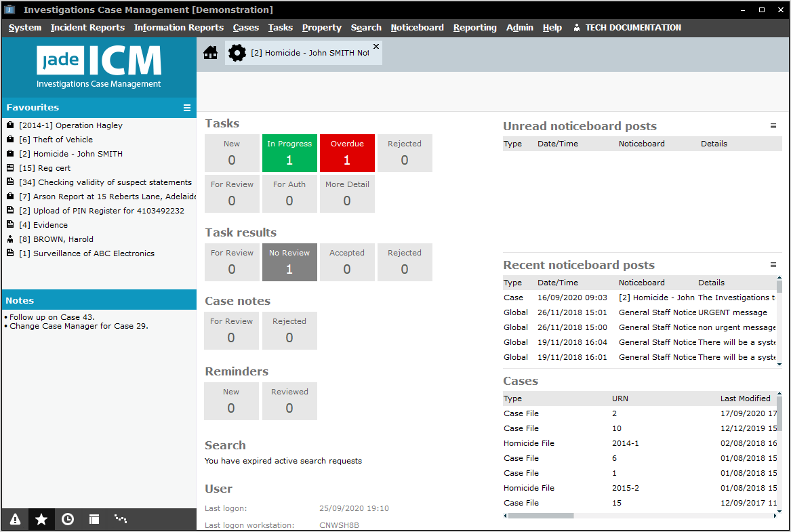The width and height of the screenshot is (791, 532).
Task: Click the Overdue tasks red tile
Action: [x=347, y=153]
